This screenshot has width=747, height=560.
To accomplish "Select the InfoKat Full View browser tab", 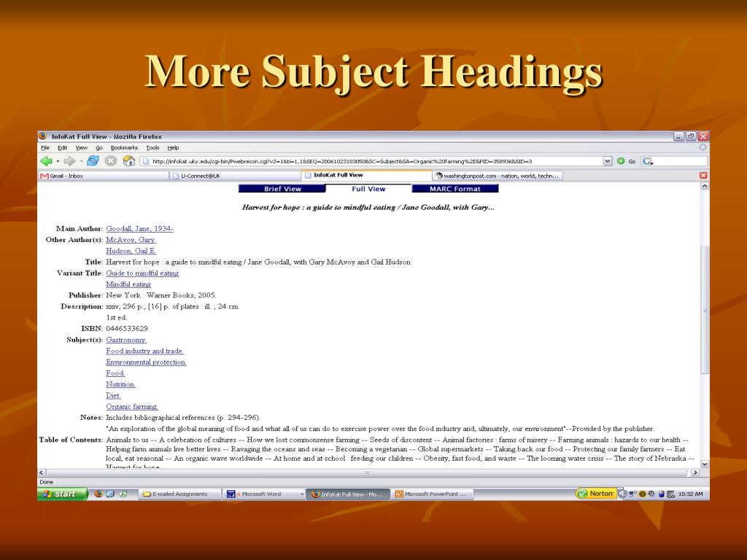I will pos(367,175).
